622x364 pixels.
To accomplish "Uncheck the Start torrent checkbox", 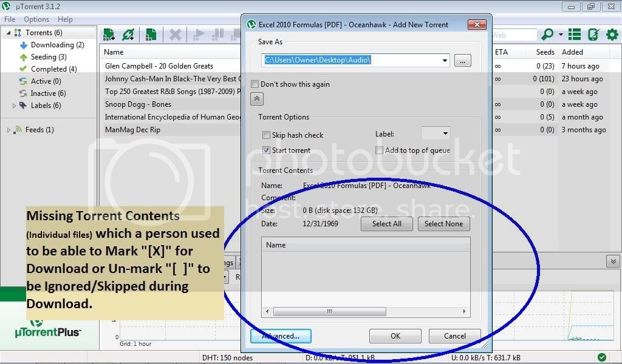I will (x=266, y=150).
